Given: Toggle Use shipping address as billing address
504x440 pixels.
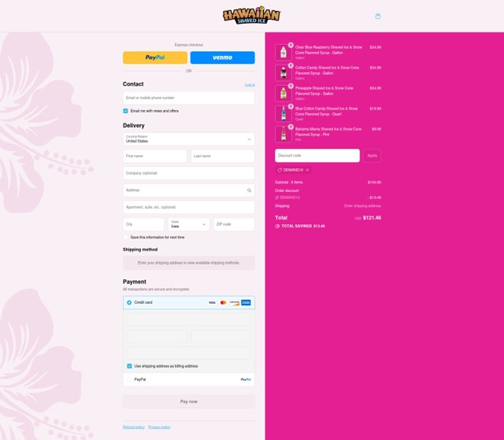Looking at the screenshot, I should pyautogui.click(x=129, y=366).
